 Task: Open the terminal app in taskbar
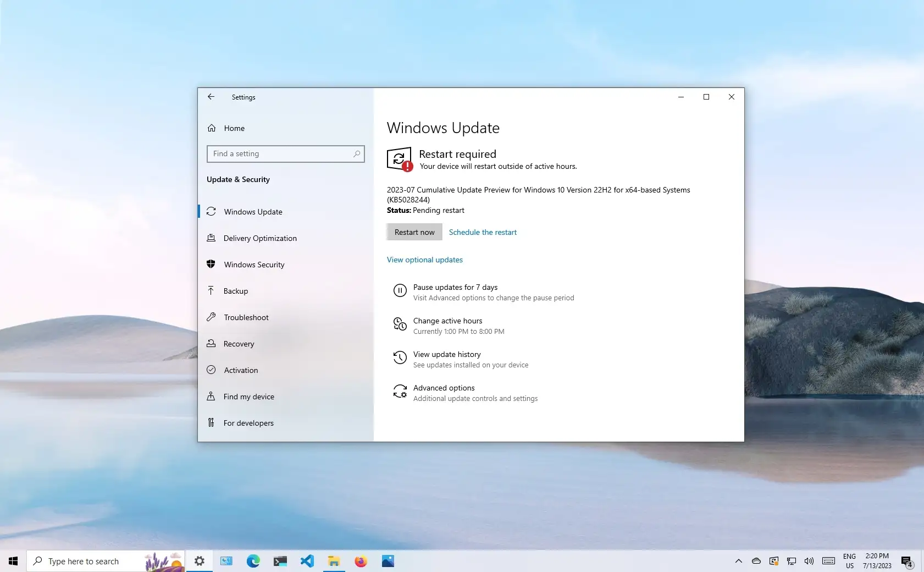coord(280,561)
